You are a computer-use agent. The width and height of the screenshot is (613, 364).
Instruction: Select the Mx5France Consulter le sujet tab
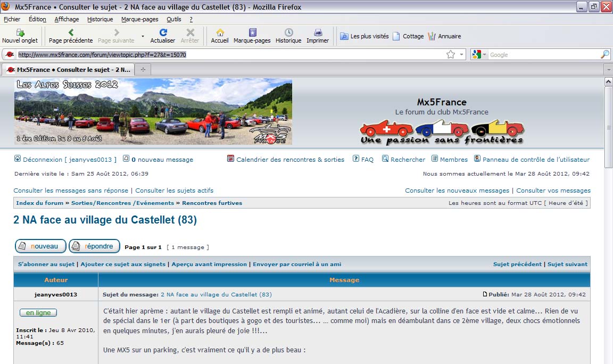pyautogui.click(x=69, y=70)
